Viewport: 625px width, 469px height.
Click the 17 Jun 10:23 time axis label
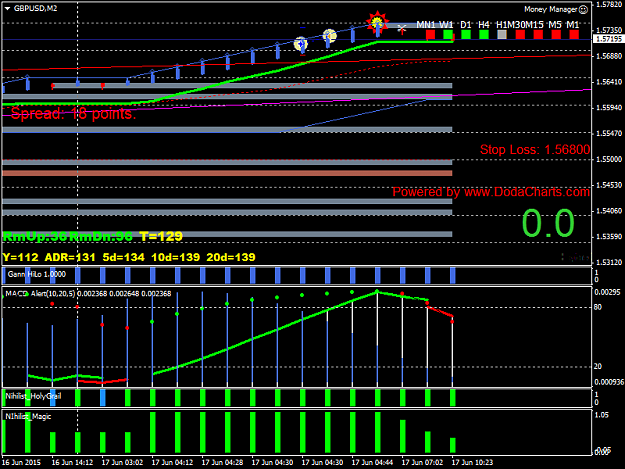(472, 463)
